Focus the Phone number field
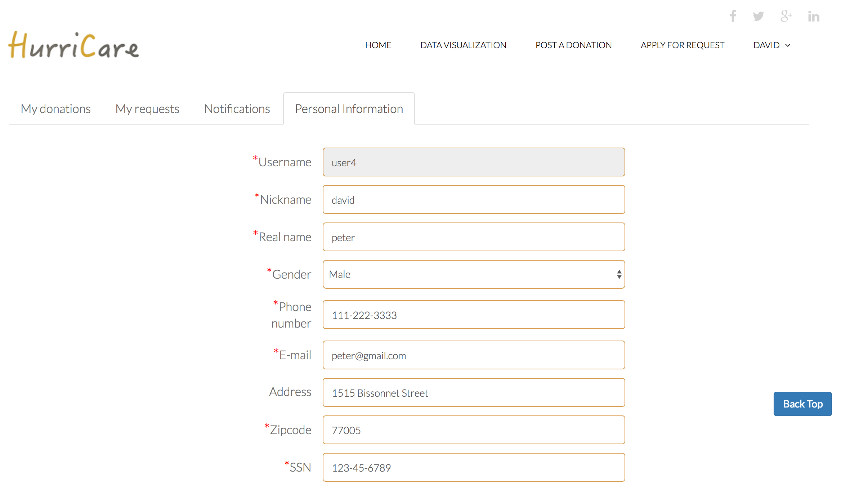This screenshot has width=868, height=486. tap(474, 315)
